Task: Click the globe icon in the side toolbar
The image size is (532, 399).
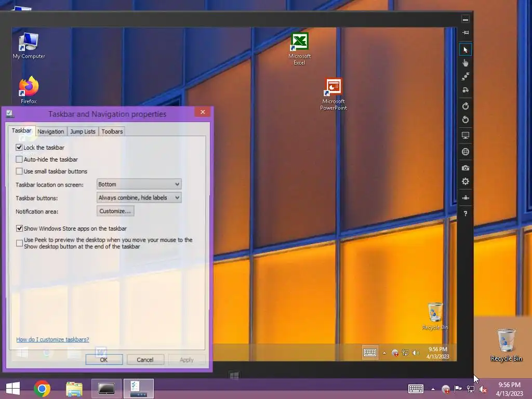Action: [465, 152]
